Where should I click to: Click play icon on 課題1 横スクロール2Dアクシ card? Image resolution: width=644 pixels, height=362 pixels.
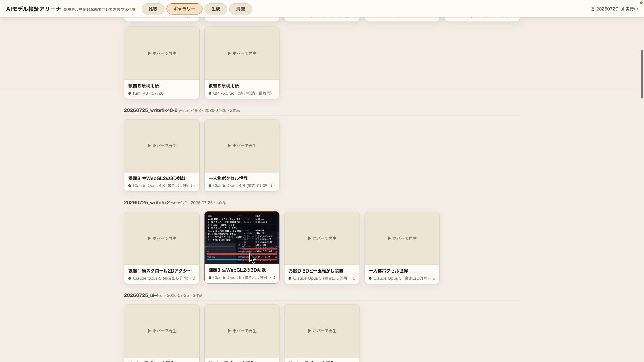click(149, 238)
